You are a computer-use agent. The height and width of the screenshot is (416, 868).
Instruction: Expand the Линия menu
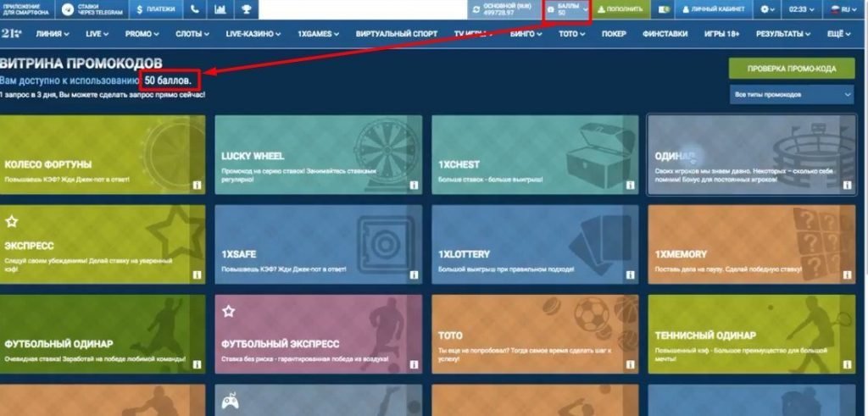(x=53, y=34)
